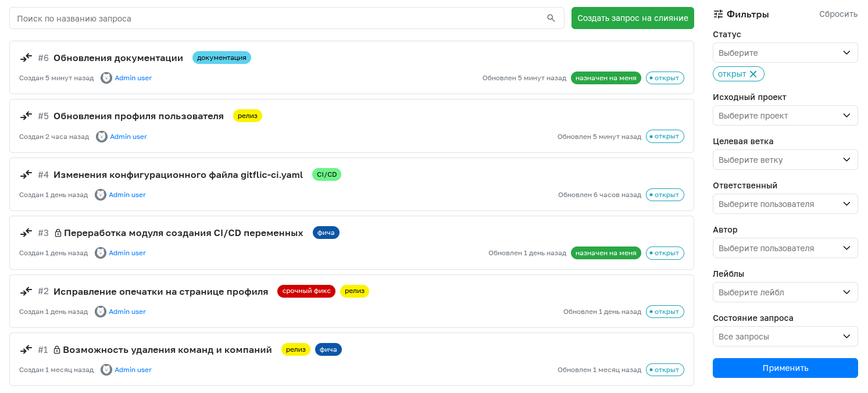This screenshot has height=393, width=868.
Task: Expand the Автор user dropdown
Action: click(785, 248)
